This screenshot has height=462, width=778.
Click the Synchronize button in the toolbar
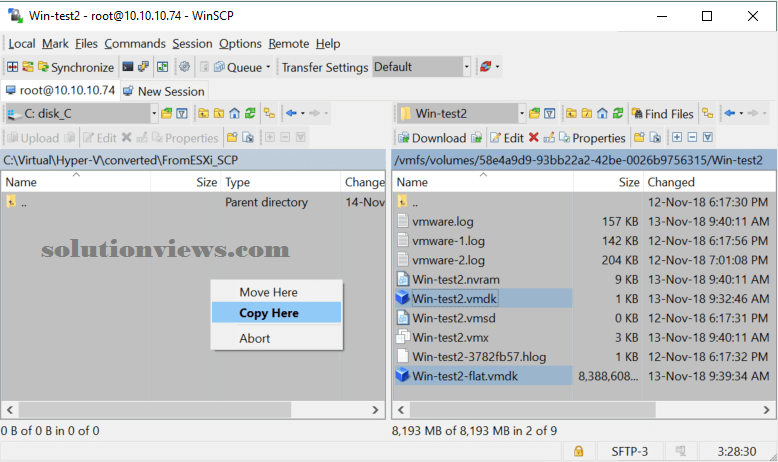76,67
